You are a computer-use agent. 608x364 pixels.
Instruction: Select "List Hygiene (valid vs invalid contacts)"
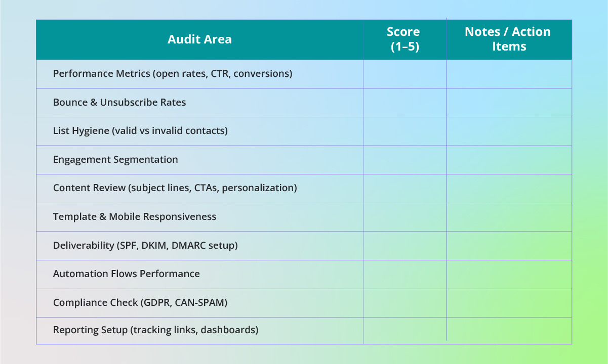click(140, 131)
